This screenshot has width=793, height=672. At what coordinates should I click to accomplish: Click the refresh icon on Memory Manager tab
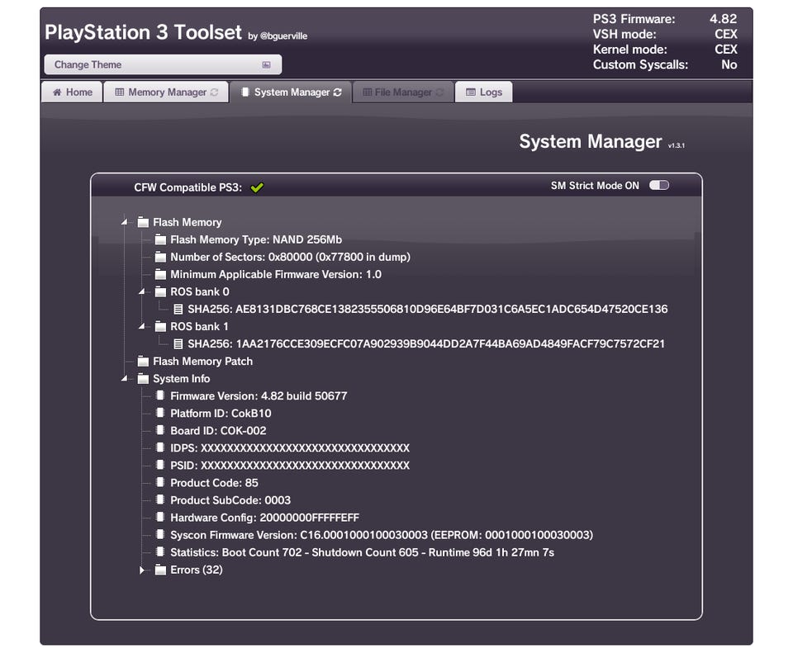(215, 92)
